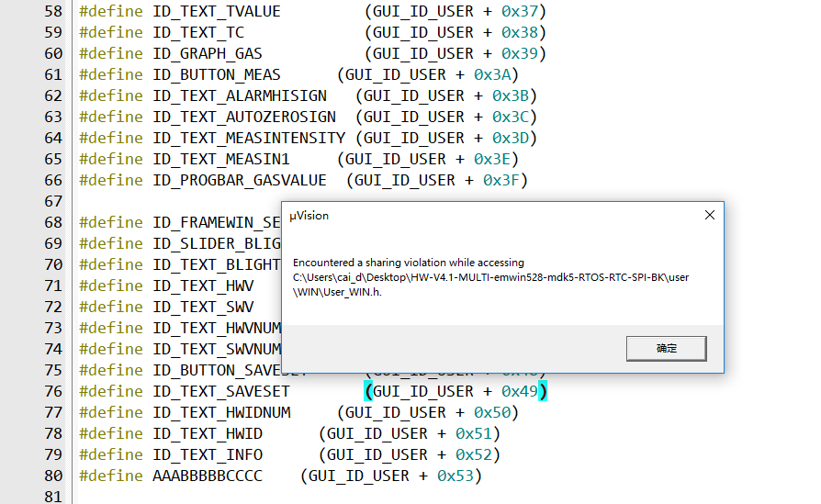Click highlighted closing parenthesis on line 76

[543, 391]
